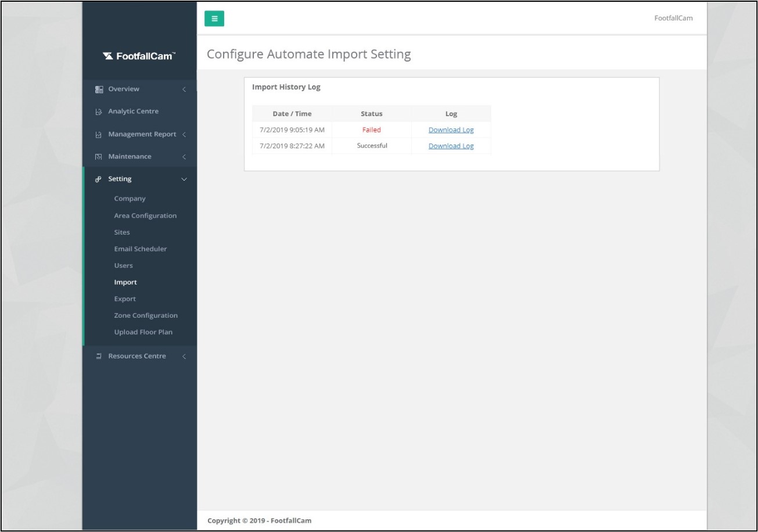This screenshot has height=532, width=758.
Task: Expand the Resources Centre chevron
Action: (x=184, y=357)
